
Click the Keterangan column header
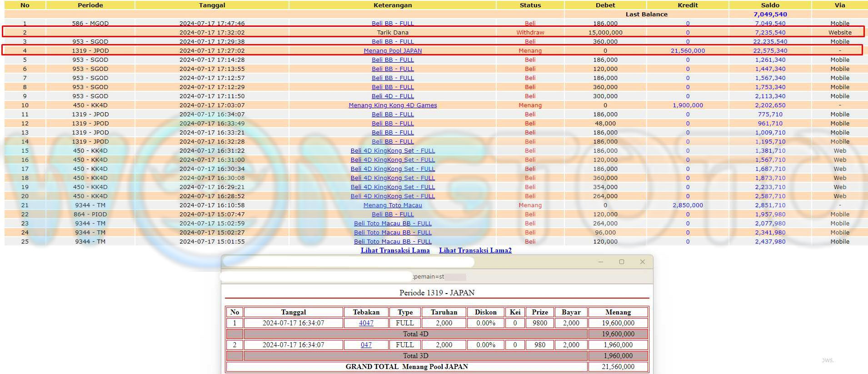(393, 5)
